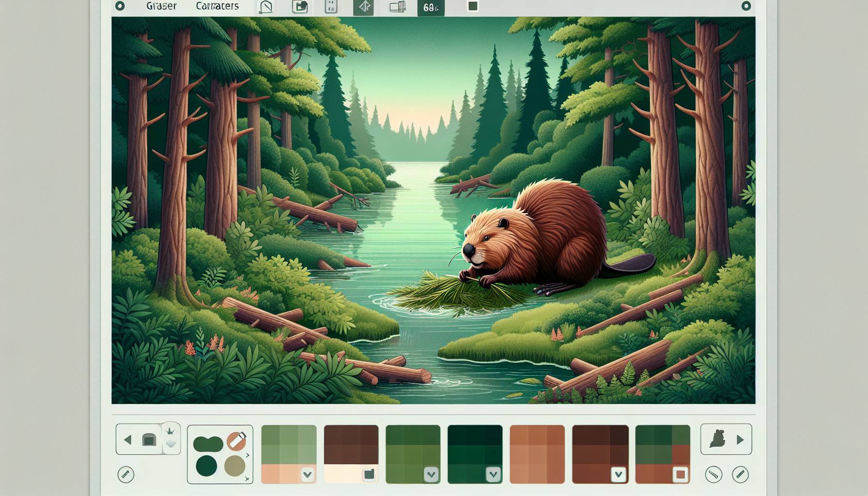868x496 pixels.
Task: Expand the brush panel side chevron
Action: pos(248,455)
